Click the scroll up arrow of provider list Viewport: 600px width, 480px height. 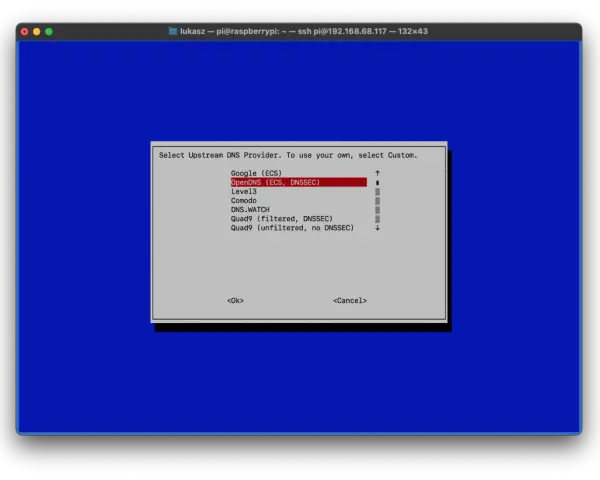click(x=377, y=173)
